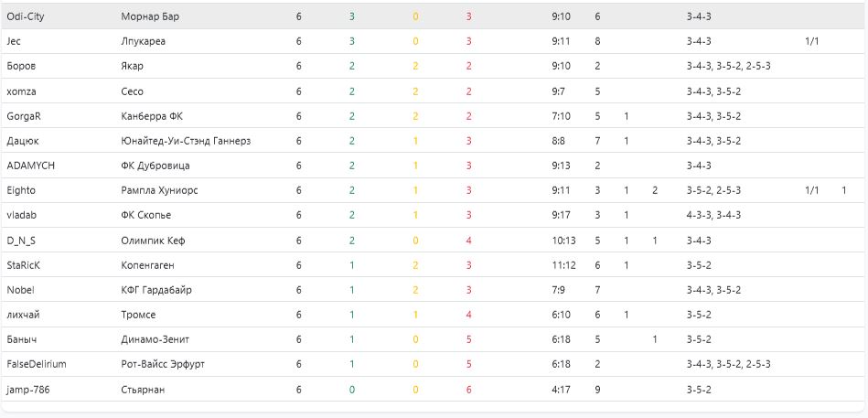
Task: Select the Сесо team entry
Action: (x=132, y=91)
